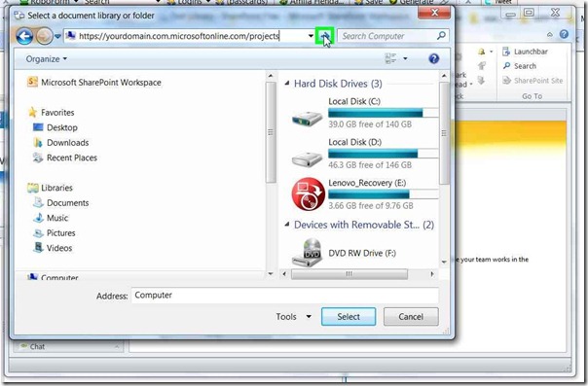Click the dialog Help icon
Image resolution: width=588 pixels, height=386 pixels.
point(434,58)
